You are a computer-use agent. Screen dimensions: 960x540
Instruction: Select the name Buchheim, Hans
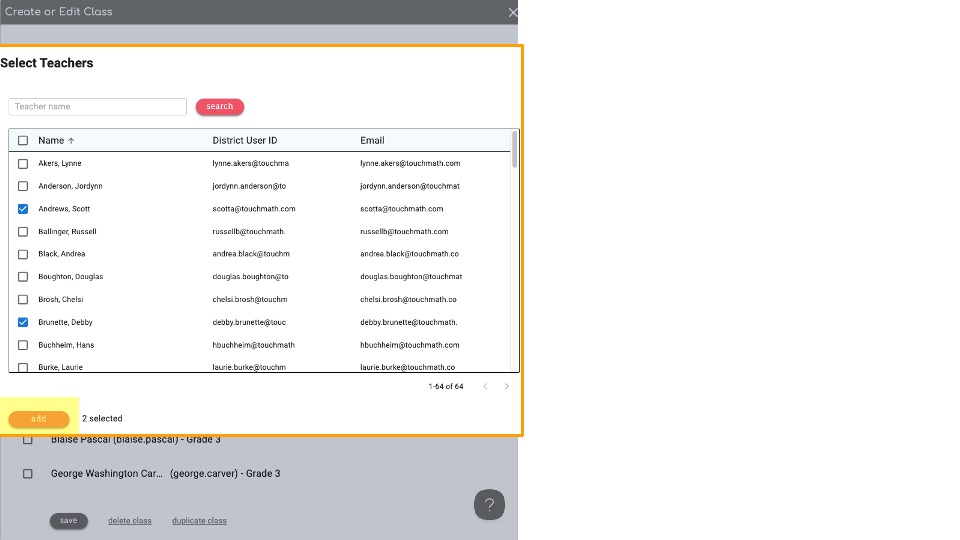(x=66, y=345)
